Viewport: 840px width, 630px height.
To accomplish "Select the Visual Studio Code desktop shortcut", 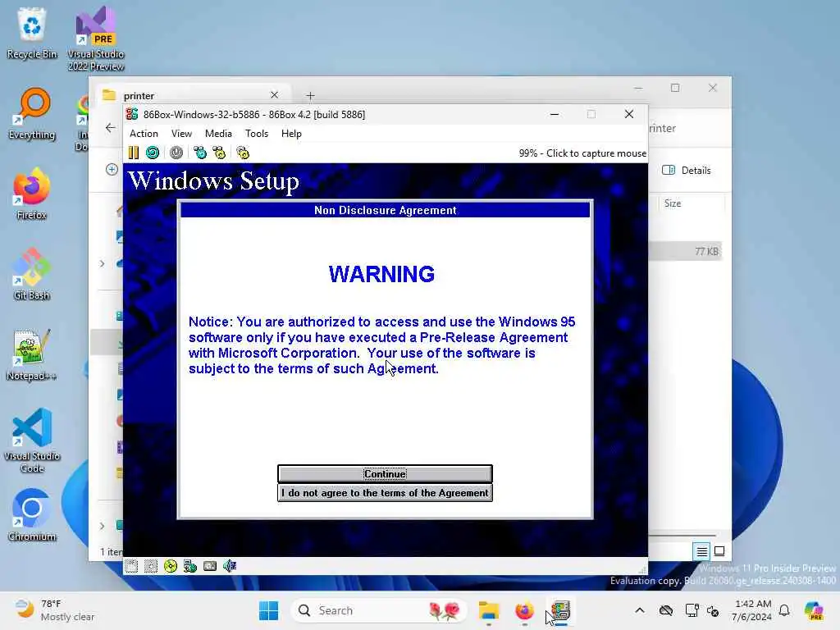I will (32, 441).
